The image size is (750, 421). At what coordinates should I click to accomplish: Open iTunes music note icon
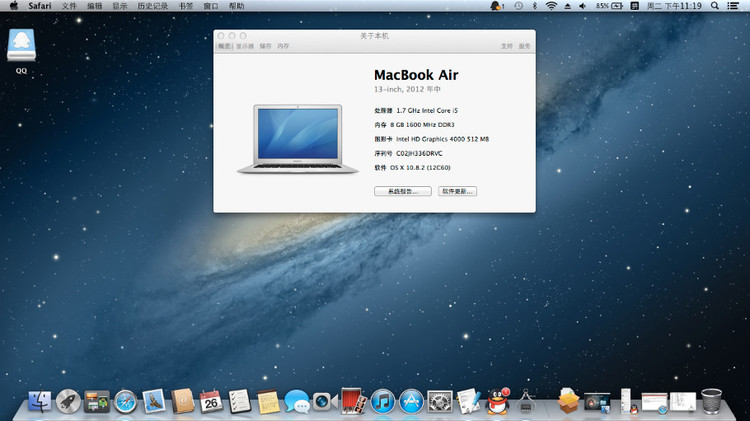pyautogui.click(x=383, y=401)
